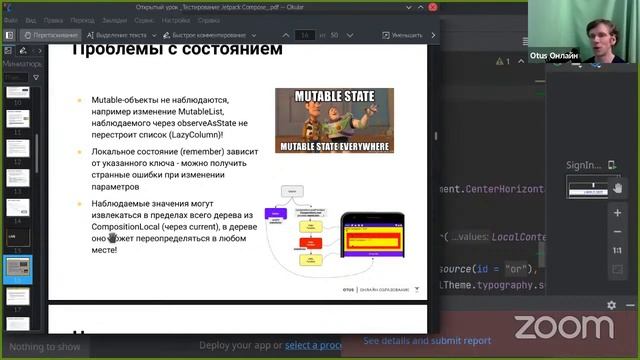The image size is (640, 360).
Task: Zoom in the Compose preview with plus
Action: click(617, 213)
